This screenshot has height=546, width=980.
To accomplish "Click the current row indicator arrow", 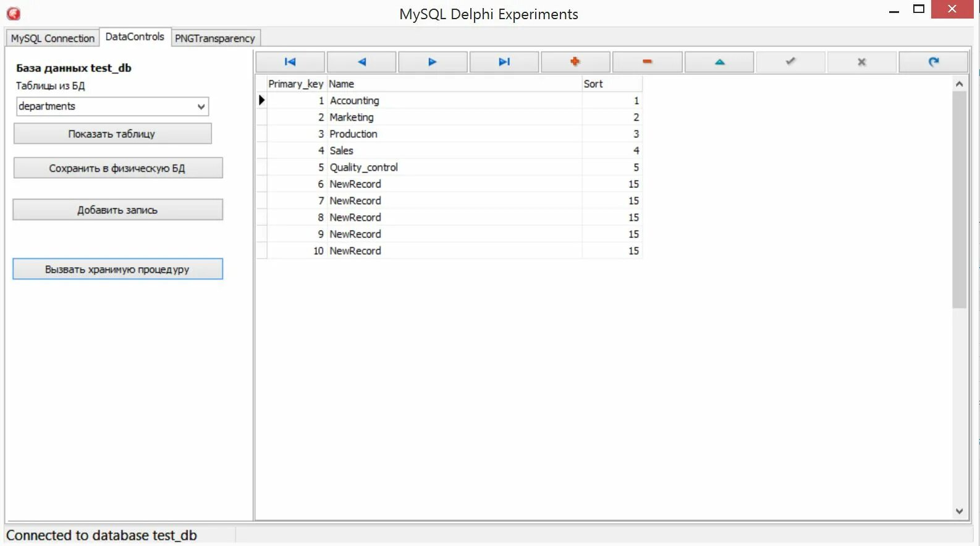I will pos(261,100).
